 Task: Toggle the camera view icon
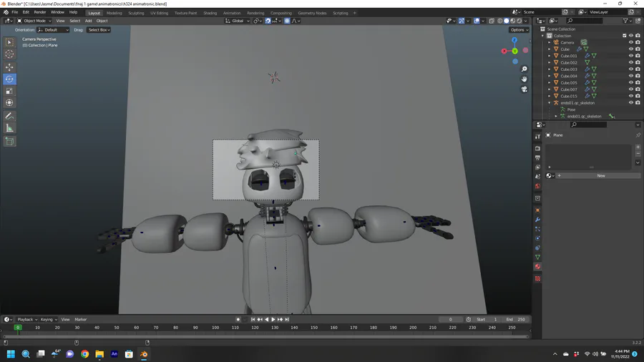point(524,89)
